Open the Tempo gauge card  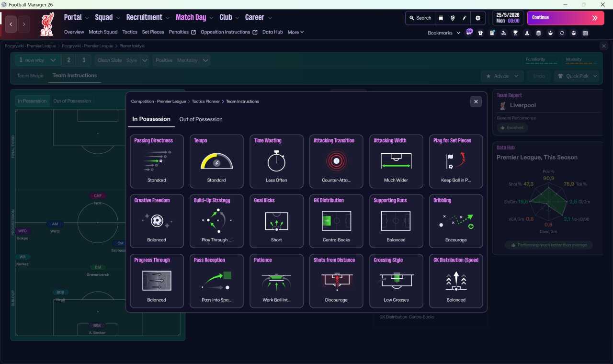tap(216, 161)
